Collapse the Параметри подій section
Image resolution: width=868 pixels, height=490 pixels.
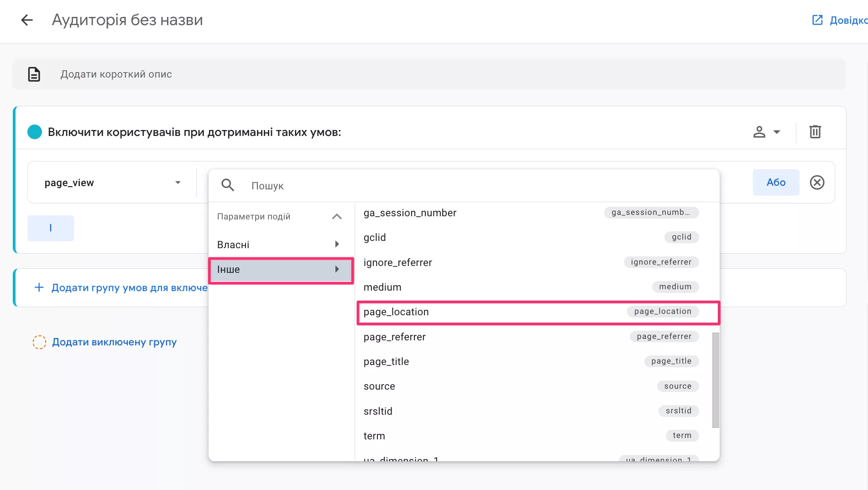pos(337,216)
